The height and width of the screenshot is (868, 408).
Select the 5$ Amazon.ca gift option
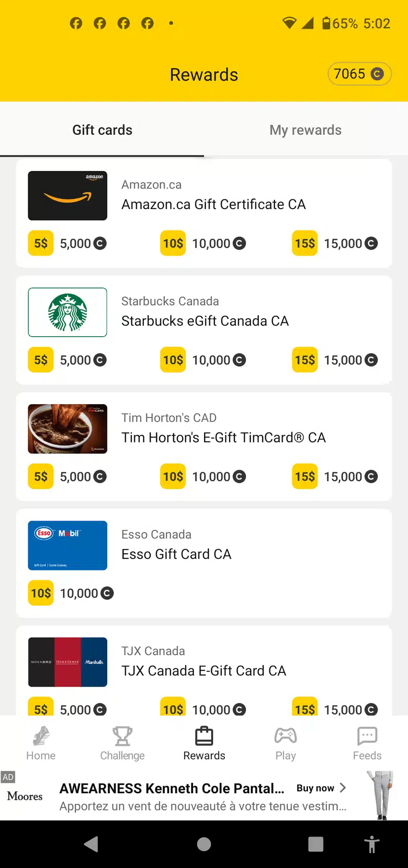(x=41, y=243)
